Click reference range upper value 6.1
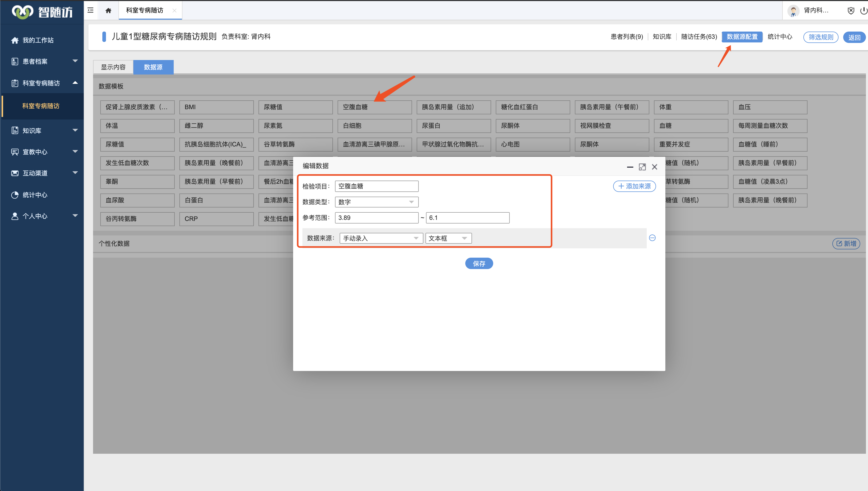The height and width of the screenshot is (491, 868). click(468, 218)
